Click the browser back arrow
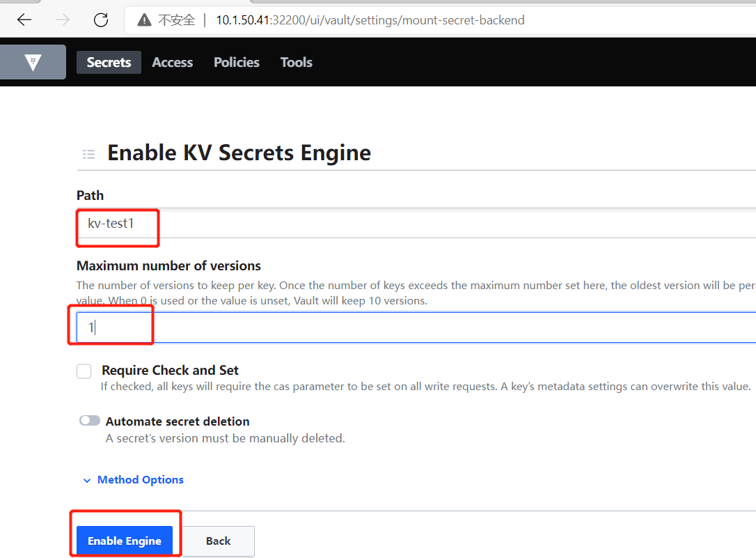This screenshot has width=756, height=558. pyautogui.click(x=24, y=20)
